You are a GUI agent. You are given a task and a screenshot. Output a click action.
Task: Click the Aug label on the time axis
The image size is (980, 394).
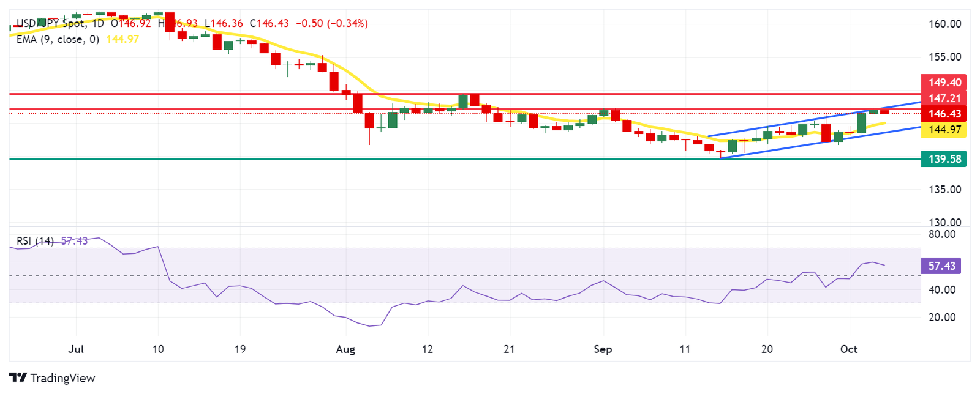[345, 349]
